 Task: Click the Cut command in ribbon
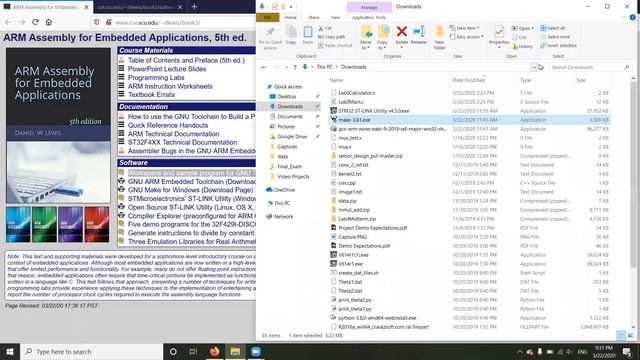click(x=325, y=28)
